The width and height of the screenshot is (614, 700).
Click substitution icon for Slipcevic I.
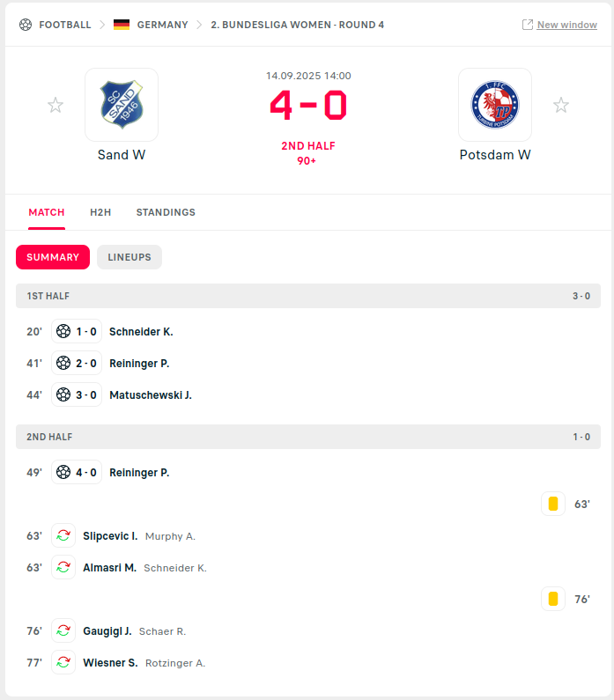click(63, 535)
